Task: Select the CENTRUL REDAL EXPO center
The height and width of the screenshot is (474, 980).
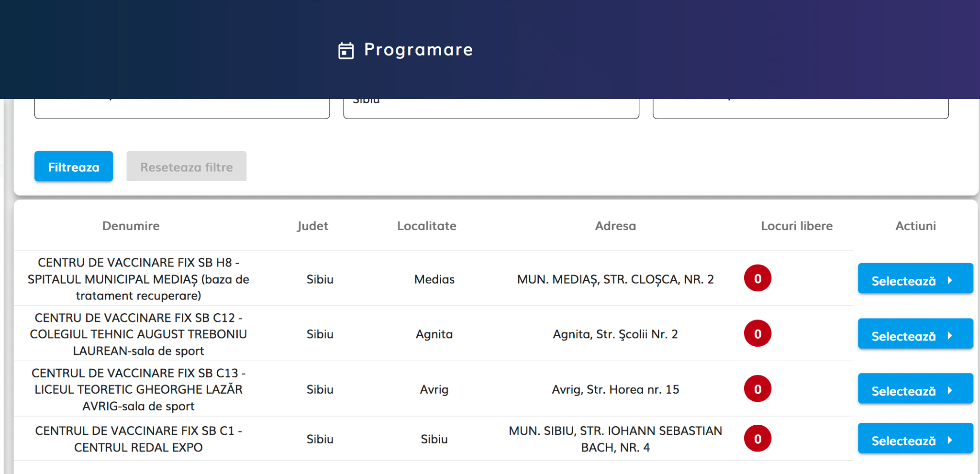Action: [x=915, y=438]
